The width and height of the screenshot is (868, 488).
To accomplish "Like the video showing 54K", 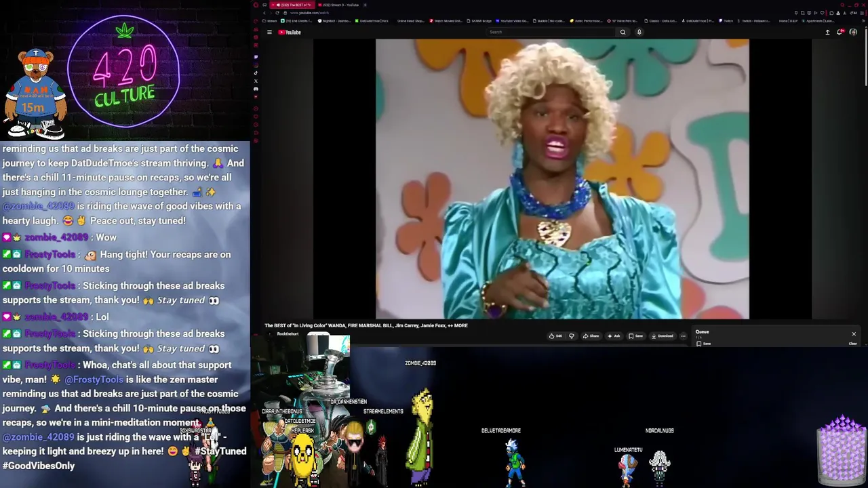I will [555, 336].
